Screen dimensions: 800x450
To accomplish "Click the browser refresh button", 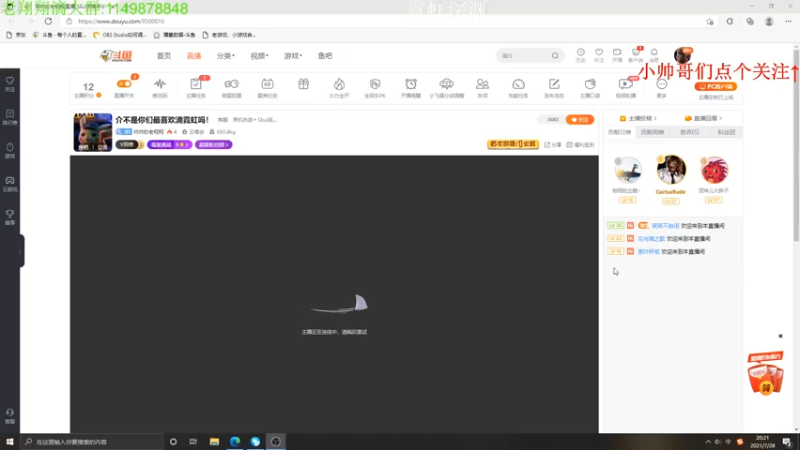I will (x=48, y=21).
